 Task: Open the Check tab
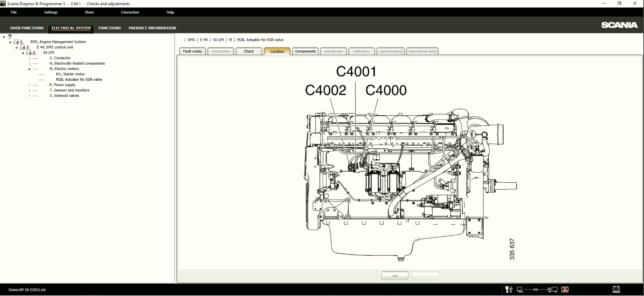[x=249, y=51]
